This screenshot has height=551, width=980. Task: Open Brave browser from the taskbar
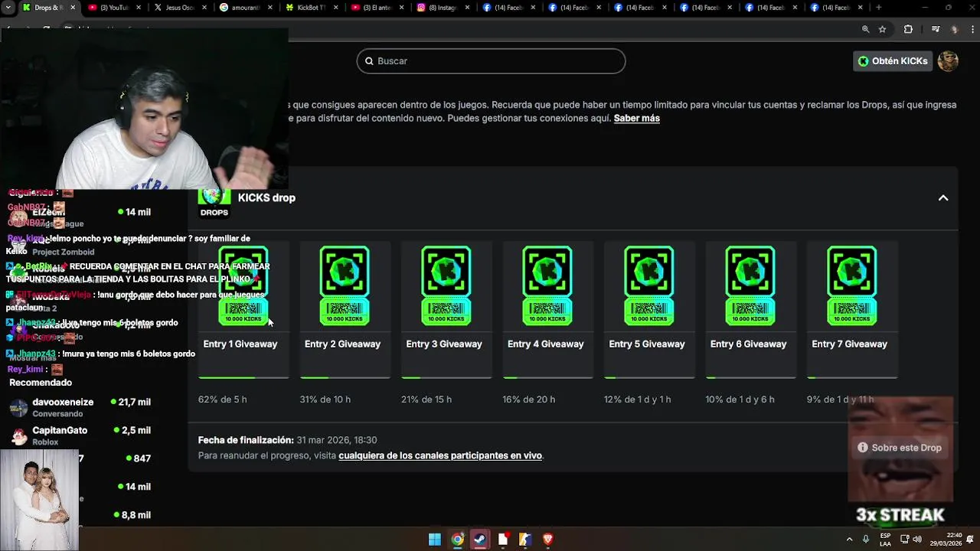[548, 540]
